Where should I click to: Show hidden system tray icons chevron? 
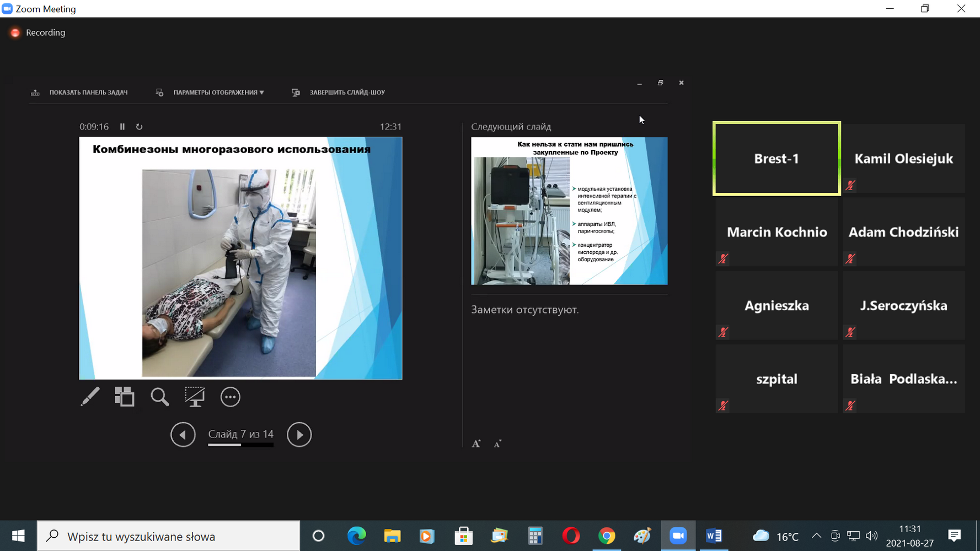816,536
